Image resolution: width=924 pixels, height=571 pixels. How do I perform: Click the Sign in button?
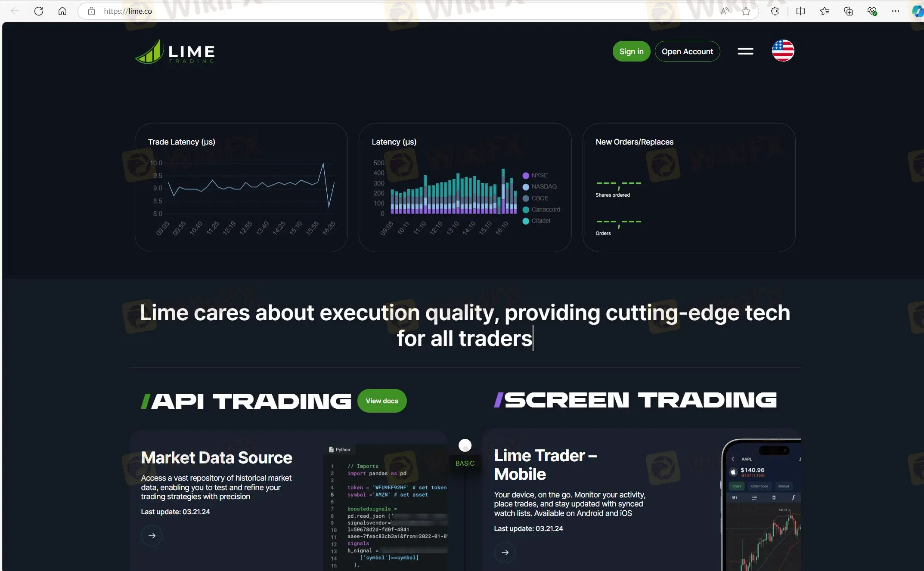coord(630,51)
